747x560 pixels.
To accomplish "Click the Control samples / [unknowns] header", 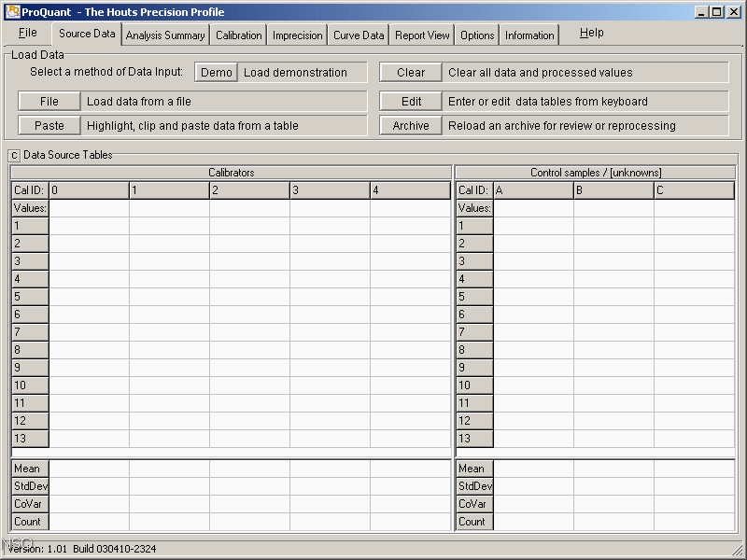I will point(596,173).
